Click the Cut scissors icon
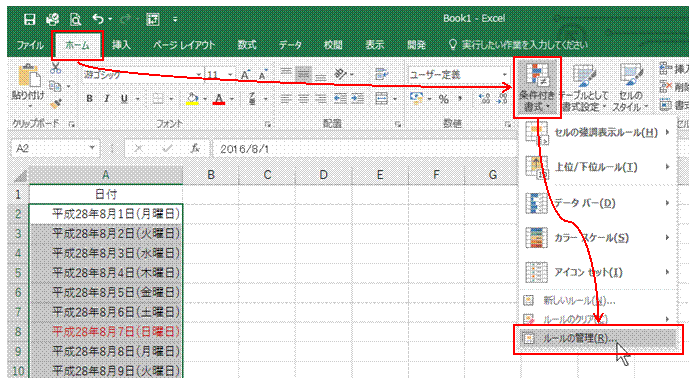This screenshot has width=698, height=385. click(x=55, y=69)
